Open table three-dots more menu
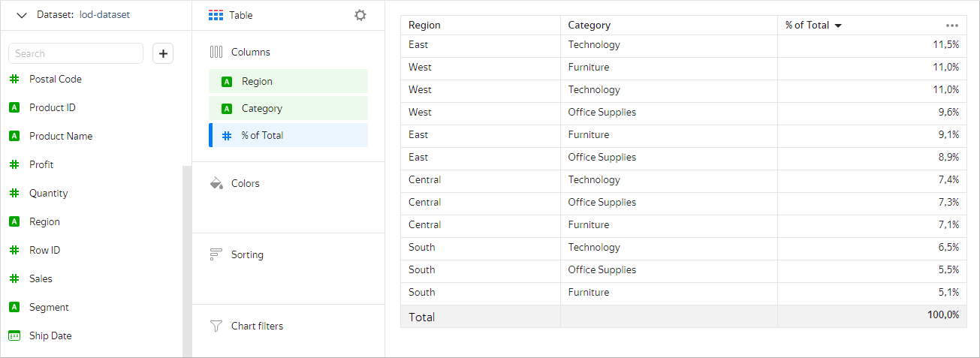980x358 pixels. (952, 25)
